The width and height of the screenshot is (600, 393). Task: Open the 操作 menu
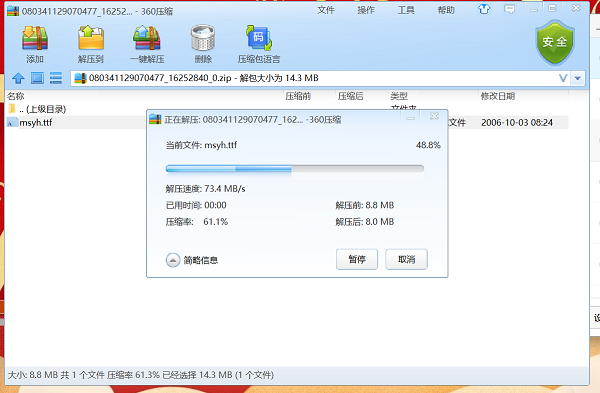(x=366, y=10)
